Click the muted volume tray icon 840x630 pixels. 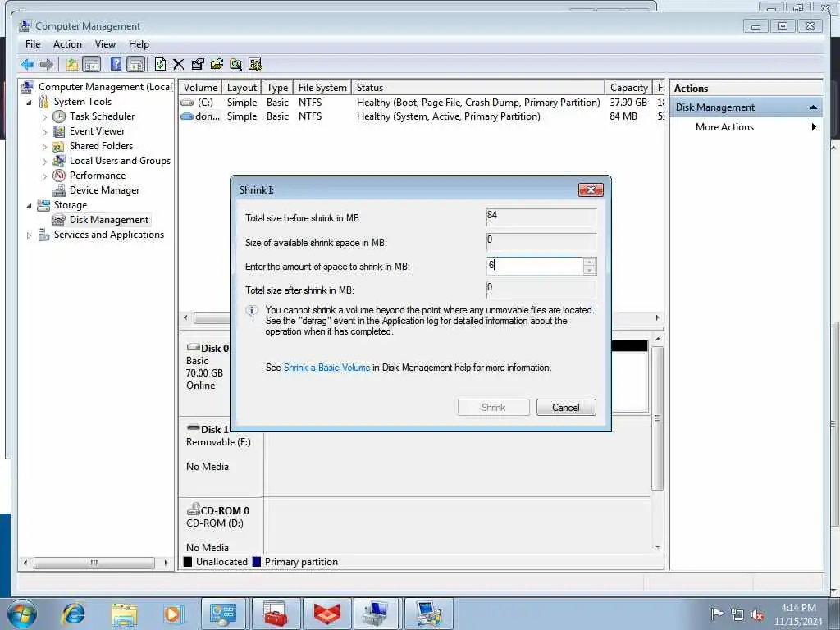[757, 615]
